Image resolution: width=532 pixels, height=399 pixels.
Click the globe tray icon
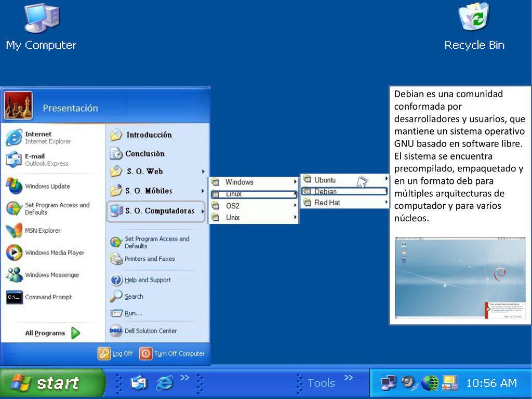[429, 383]
